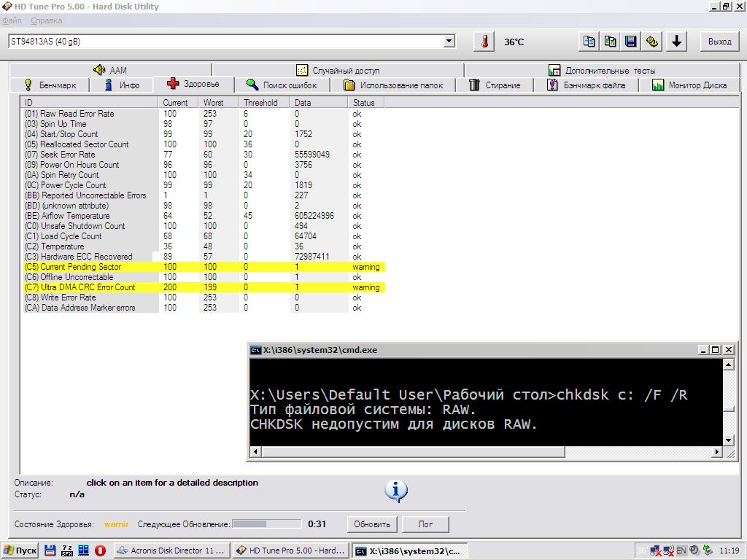The height and width of the screenshot is (560, 747).
Task: Click the next update progress bar
Action: coord(266,524)
